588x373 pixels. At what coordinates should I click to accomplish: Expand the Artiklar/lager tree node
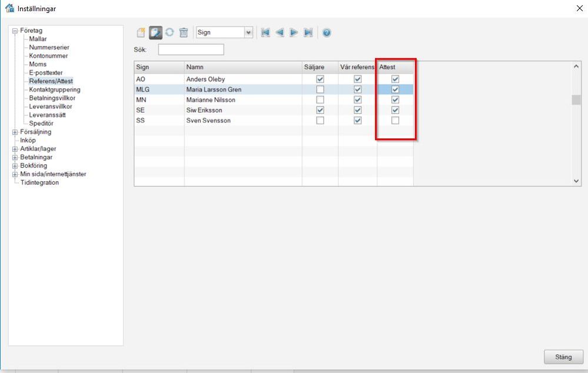point(15,149)
